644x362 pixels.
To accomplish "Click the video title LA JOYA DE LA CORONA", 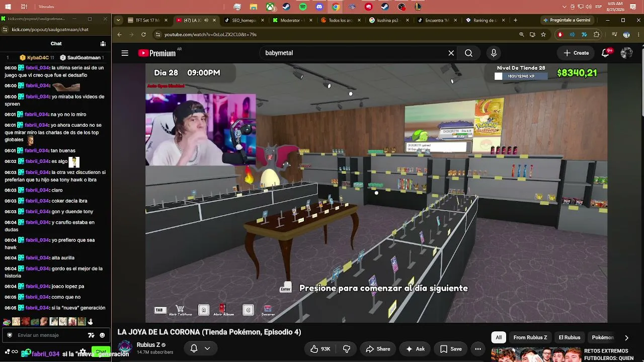I will pos(209,332).
